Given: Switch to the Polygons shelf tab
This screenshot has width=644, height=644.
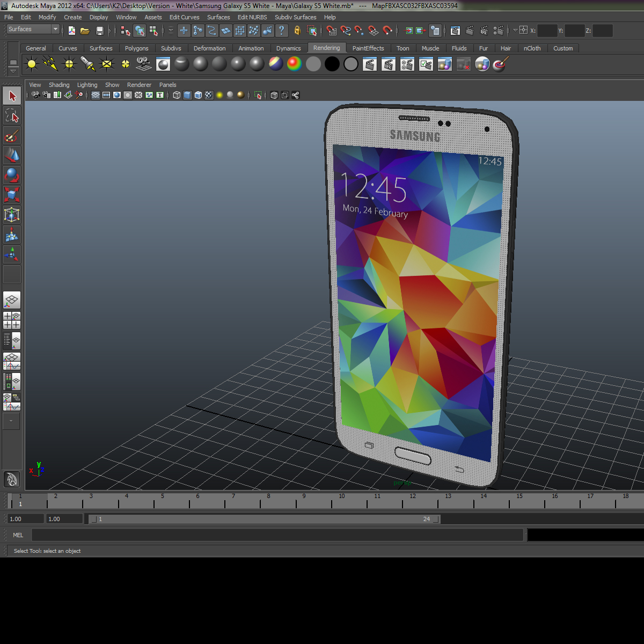Looking at the screenshot, I should click(x=136, y=48).
